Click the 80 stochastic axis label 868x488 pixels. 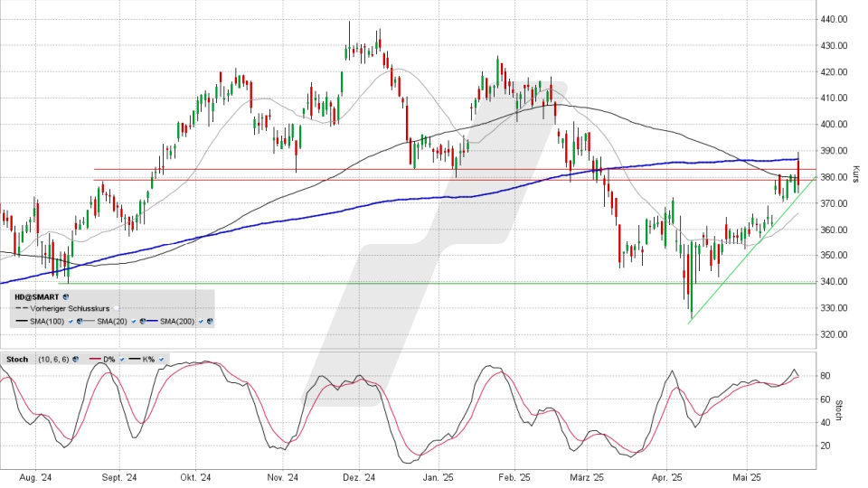pos(825,376)
